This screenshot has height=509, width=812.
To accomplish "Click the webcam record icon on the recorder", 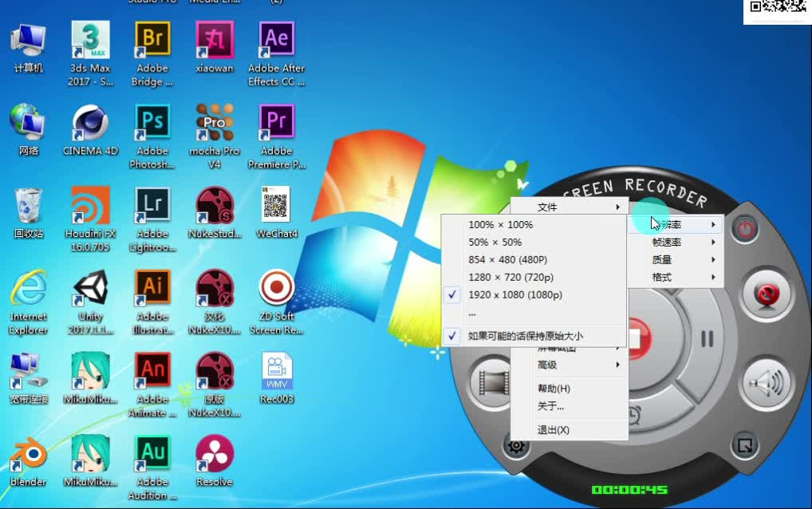I will [764, 294].
